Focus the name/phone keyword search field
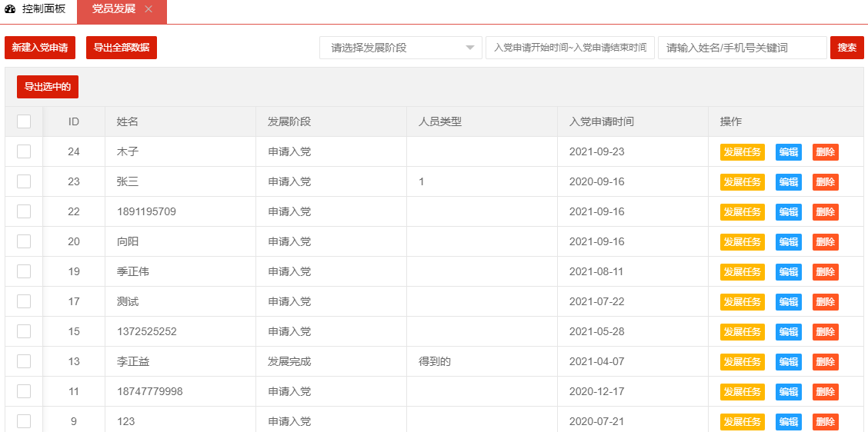 [x=742, y=48]
